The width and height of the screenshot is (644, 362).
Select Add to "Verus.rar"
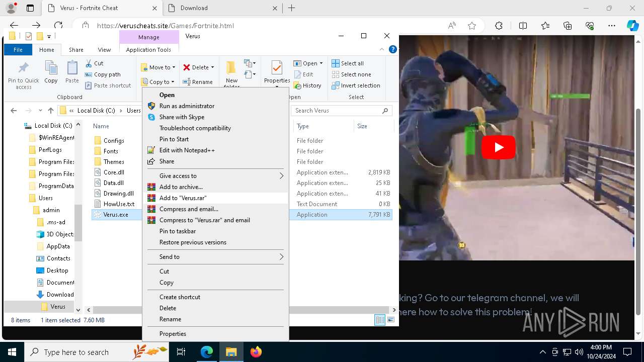[x=183, y=198]
